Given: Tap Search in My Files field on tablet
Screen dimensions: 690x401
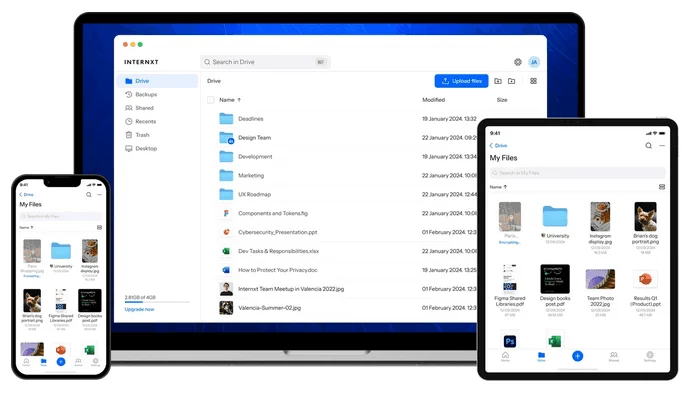Looking at the screenshot, I should point(577,173).
